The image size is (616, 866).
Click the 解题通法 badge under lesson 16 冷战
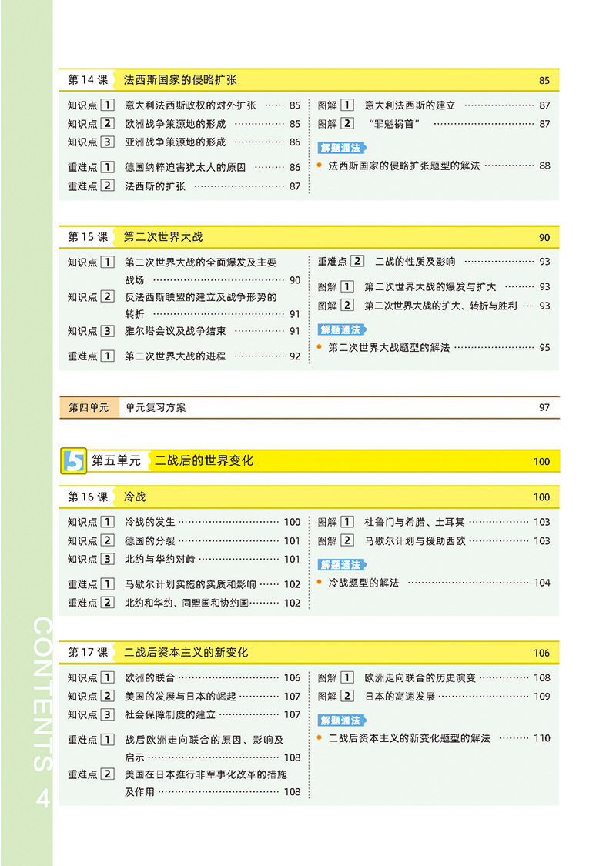(342, 564)
